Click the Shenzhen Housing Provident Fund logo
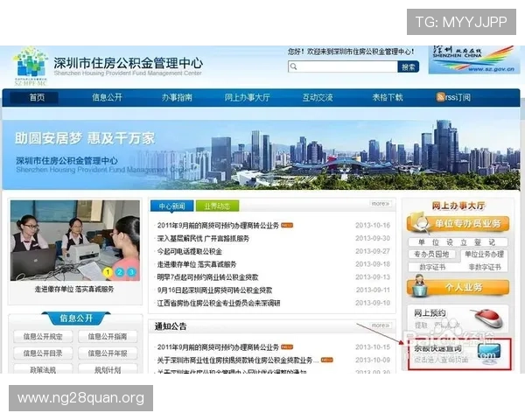Viewport: 525px width, 420px height. (30, 66)
